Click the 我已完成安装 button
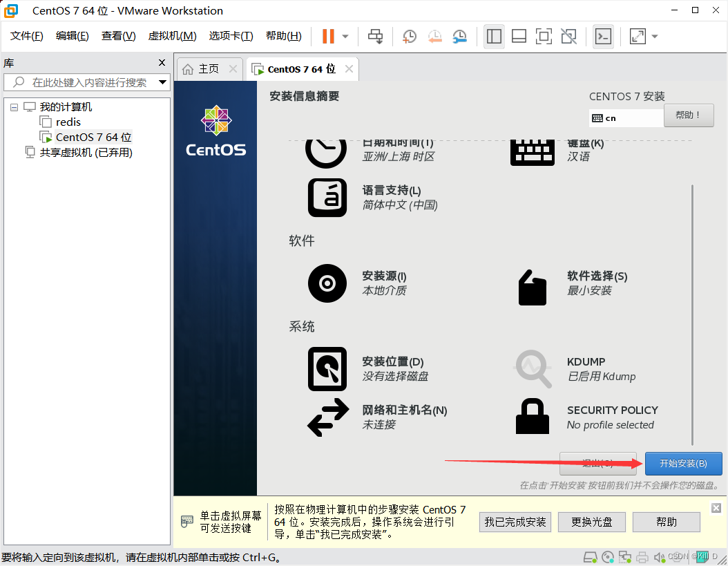Image resolution: width=728 pixels, height=566 pixels. point(515,522)
